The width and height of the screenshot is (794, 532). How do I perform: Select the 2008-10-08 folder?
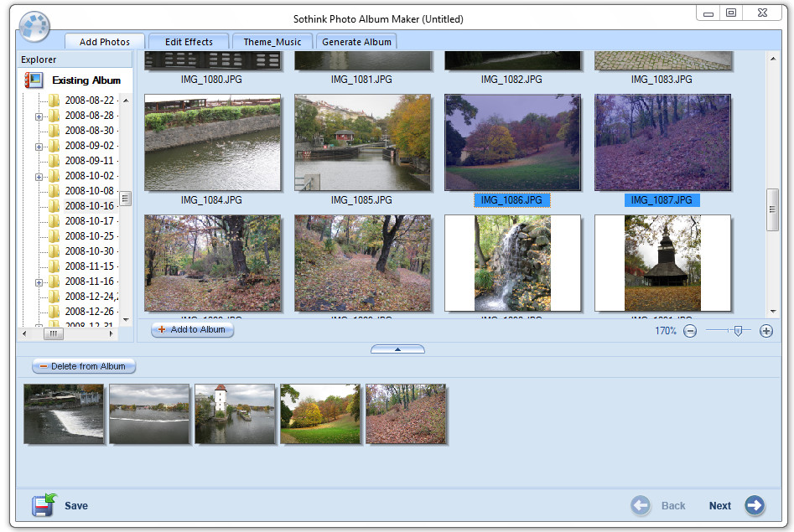[90, 191]
